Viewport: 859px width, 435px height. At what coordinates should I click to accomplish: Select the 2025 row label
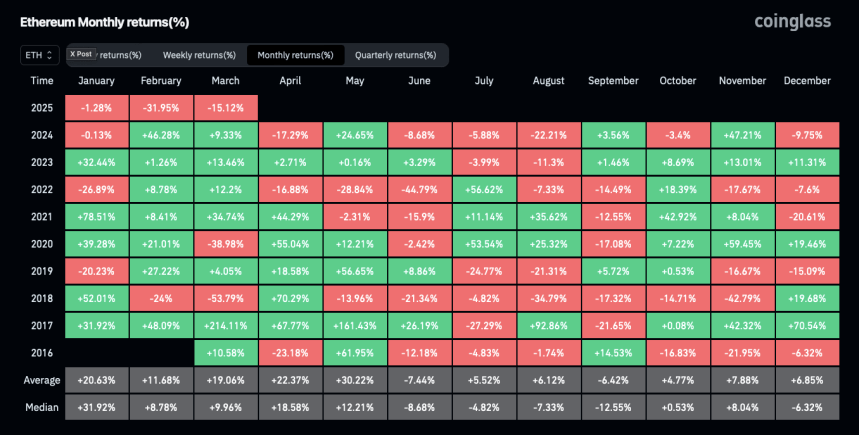[42, 107]
